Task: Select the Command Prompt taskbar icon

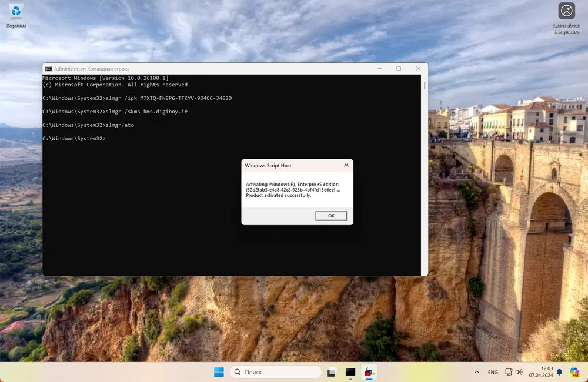Action: (350, 372)
